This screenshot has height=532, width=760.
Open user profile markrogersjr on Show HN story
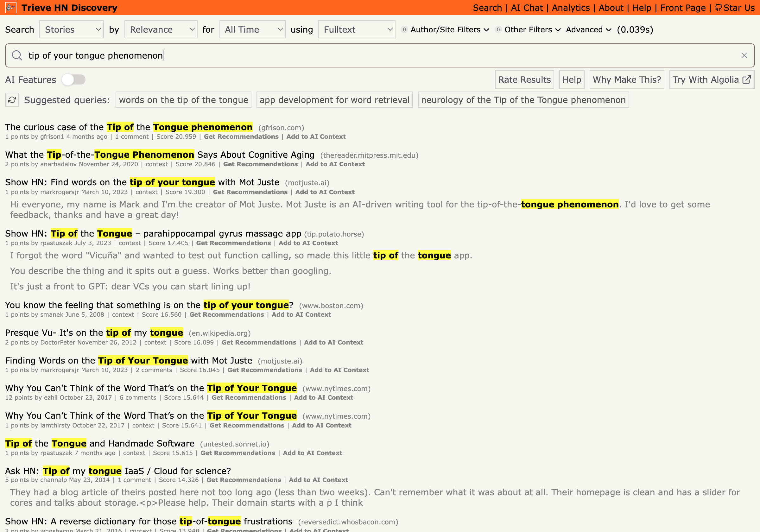[60, 192]
